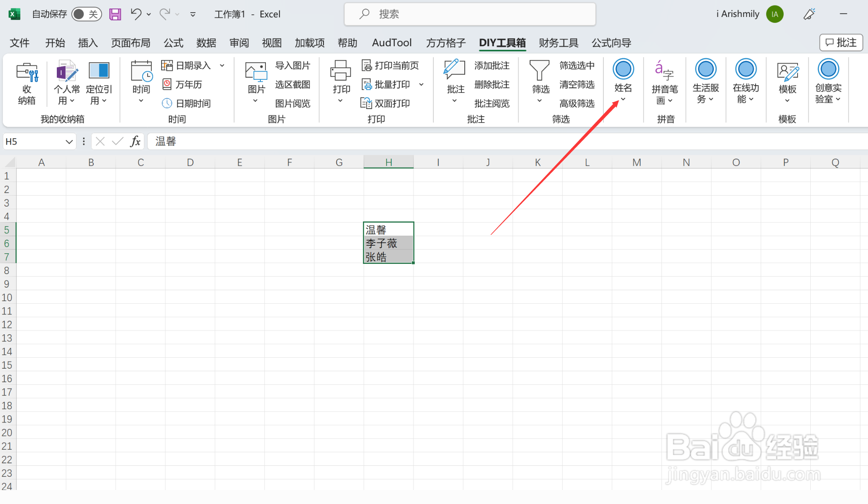This screenshot has height=504, width=868.
Task: Open the 万年历 calendar icon
Action: (167, 84)
